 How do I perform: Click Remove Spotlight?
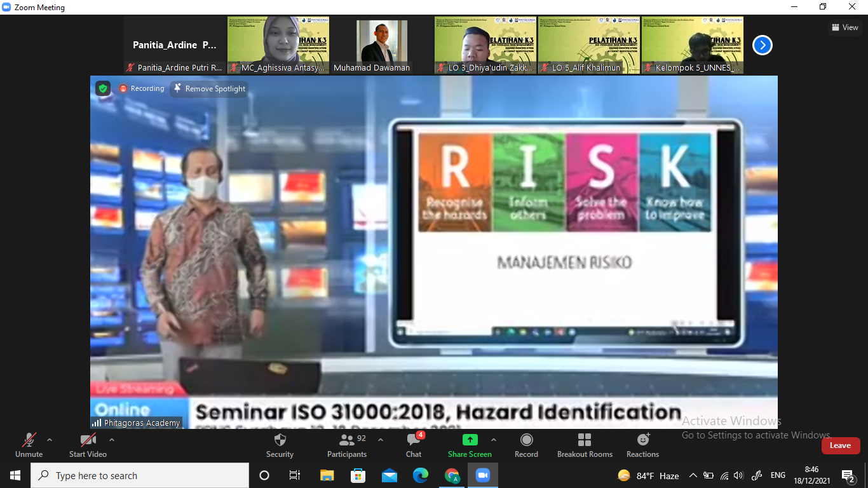pyautogui.click(x=209, y=88)
